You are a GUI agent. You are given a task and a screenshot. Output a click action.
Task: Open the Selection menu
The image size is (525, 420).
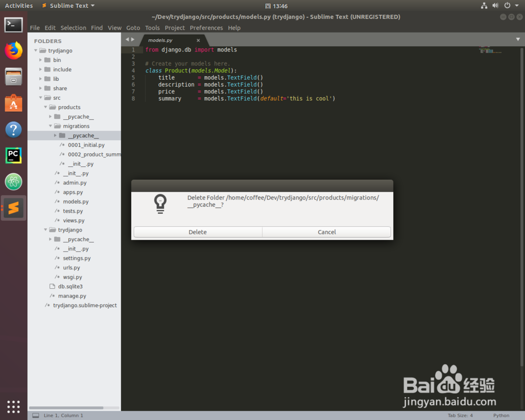click(x=73, y=28)
